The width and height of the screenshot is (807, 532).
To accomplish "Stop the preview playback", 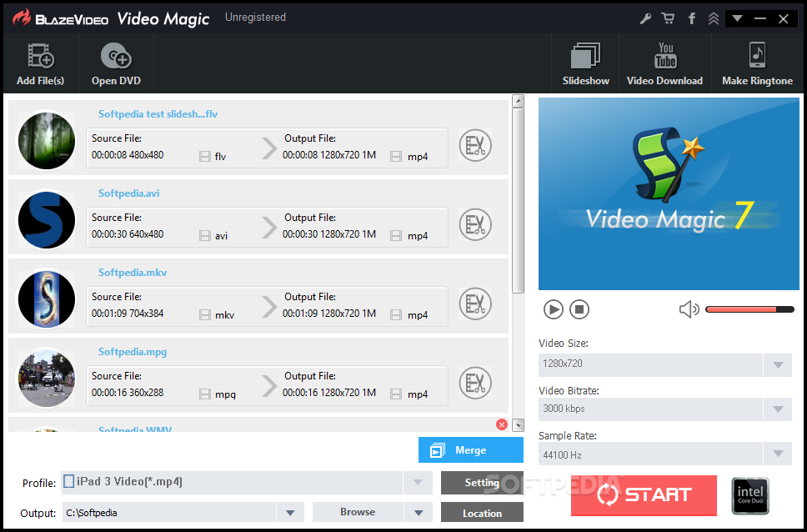I will [579, 309].
